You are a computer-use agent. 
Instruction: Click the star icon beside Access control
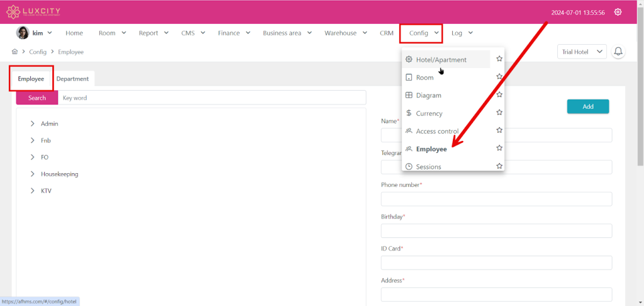499,131
